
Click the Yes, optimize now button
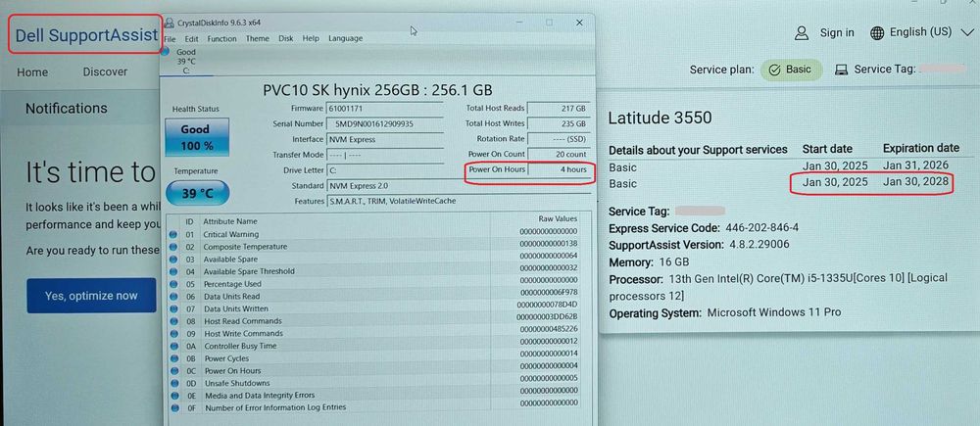tap(91, 296)
